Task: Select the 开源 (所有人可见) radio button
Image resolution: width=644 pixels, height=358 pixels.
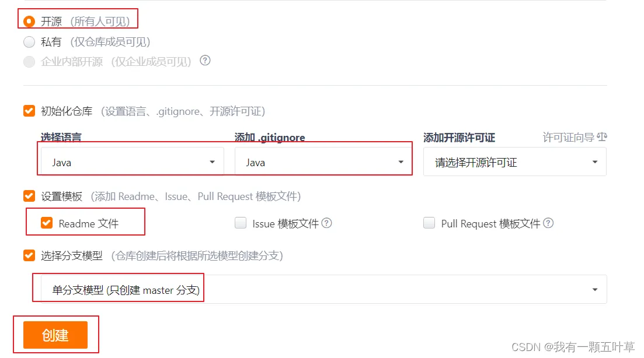Action: coord(29,22)
